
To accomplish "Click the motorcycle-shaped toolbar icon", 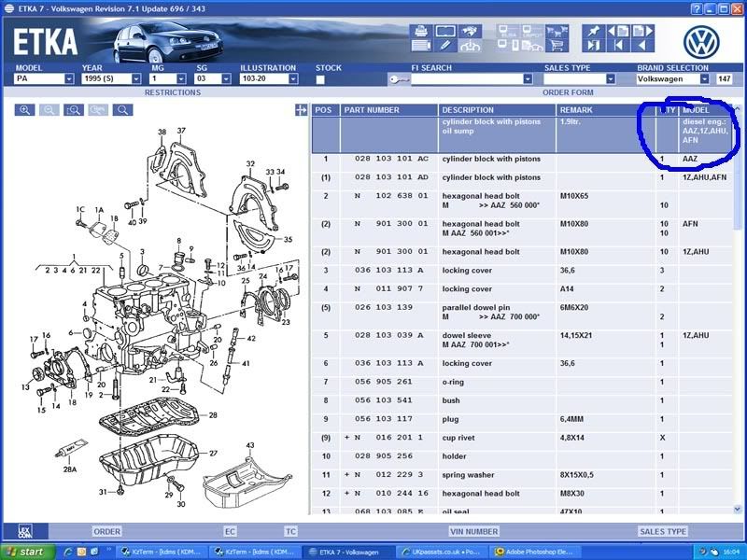I will click(470, 46).
